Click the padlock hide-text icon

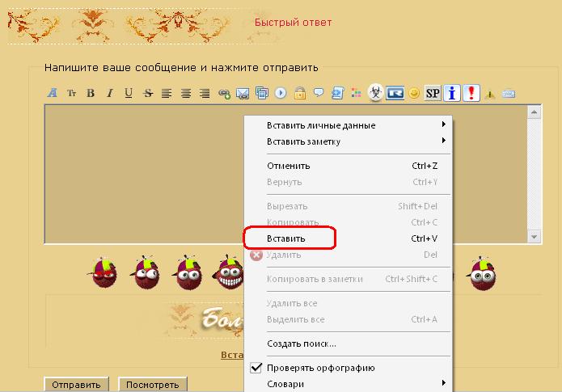click(300, 93)
